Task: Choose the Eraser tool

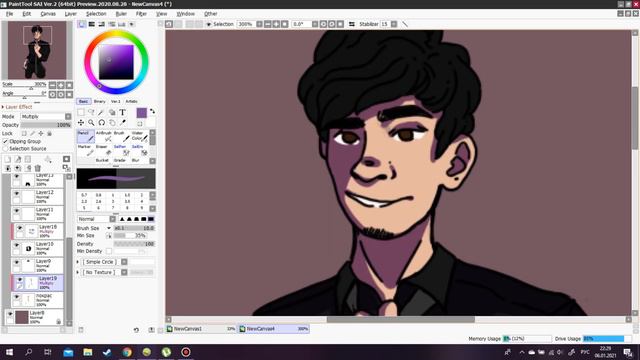Action: pos(104,150)
